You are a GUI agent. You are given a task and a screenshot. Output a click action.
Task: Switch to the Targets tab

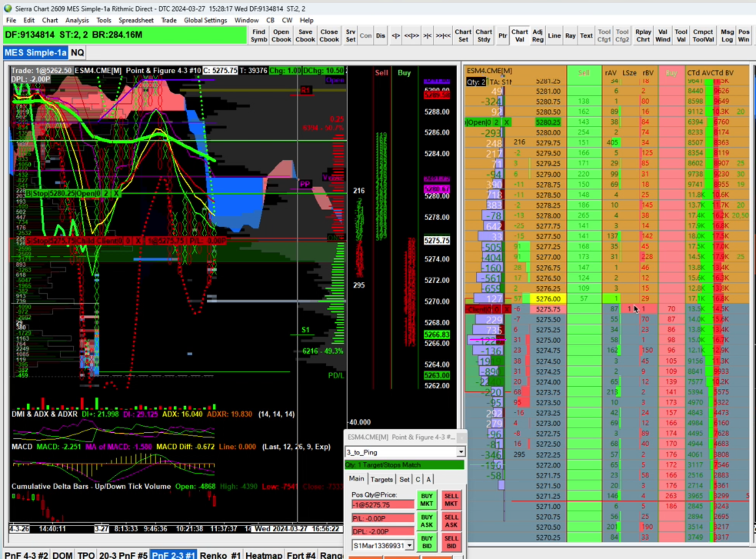point(381,479)
